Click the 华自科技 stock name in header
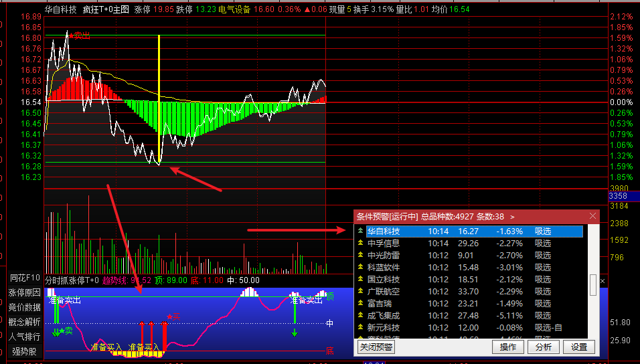Image resolution: width=640 pixels, height=364 pixels. coord(61,9)
